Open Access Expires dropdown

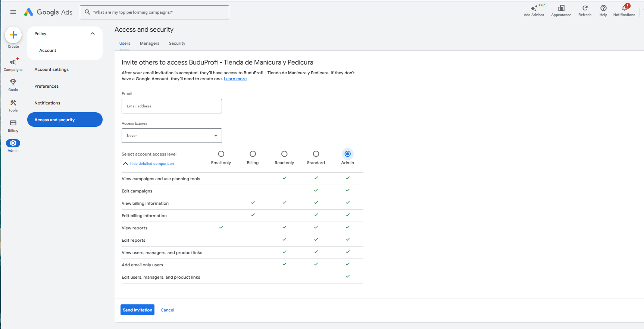tap(172, 135)
